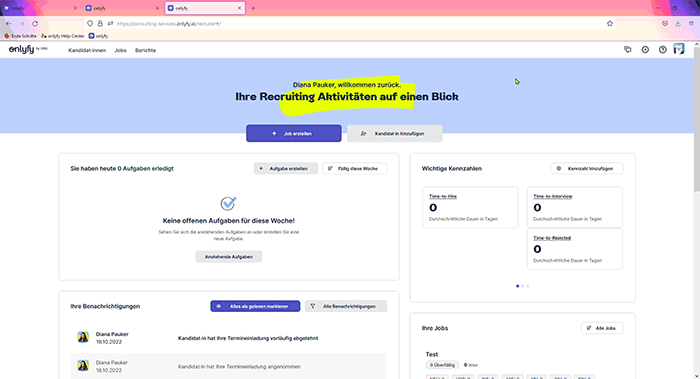Viewport: 700px width, 379px height.
Task: Open the Alle Benachrichtigungen filter
Action: point(346,306)
